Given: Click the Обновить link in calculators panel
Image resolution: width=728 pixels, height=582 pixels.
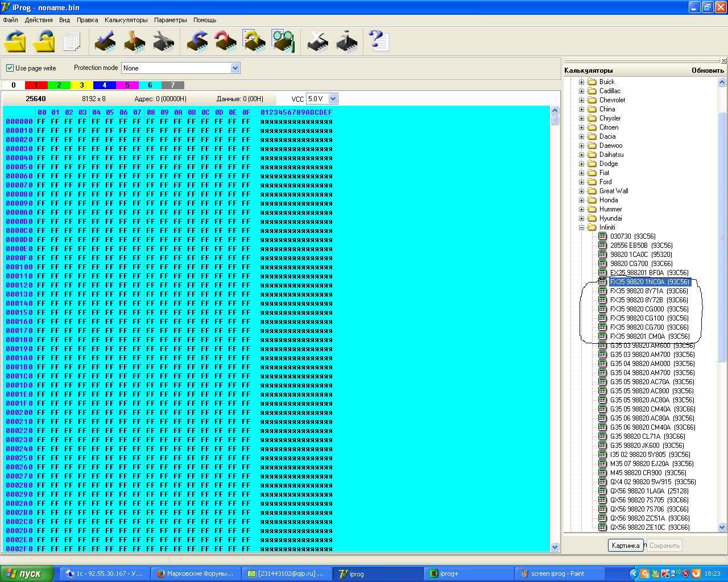Looking at the screenshot, I should coord(708,70).
